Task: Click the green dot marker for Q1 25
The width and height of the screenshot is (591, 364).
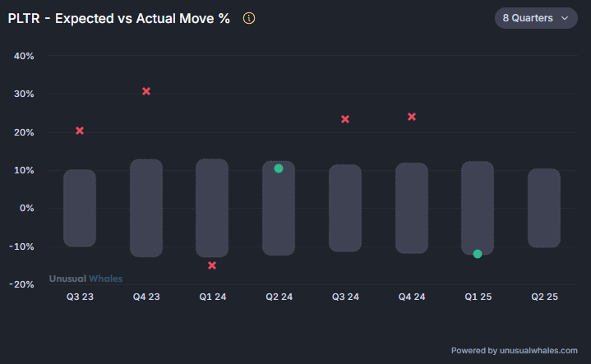Action: [x=478, y=254]
